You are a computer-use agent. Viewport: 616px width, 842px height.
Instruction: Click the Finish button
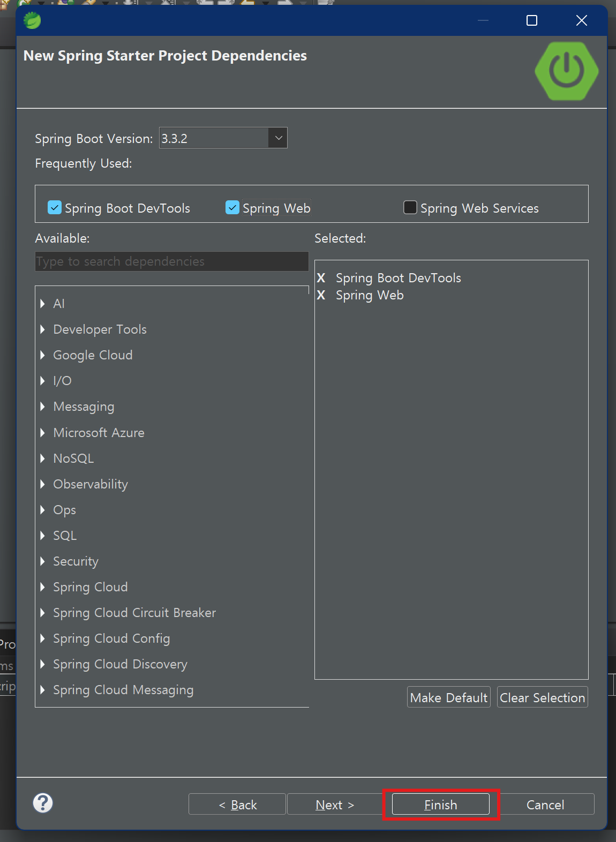coord(441,804)
